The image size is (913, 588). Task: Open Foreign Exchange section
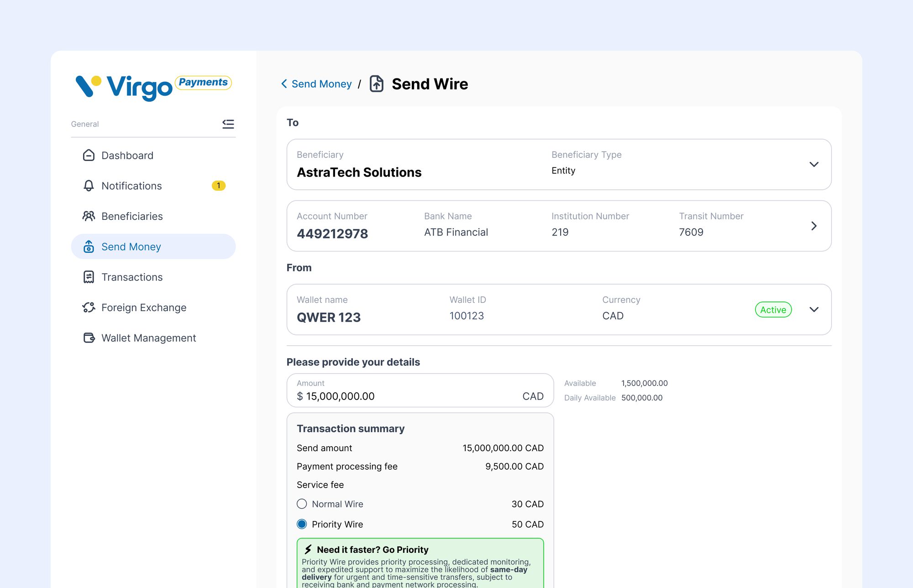153,307
